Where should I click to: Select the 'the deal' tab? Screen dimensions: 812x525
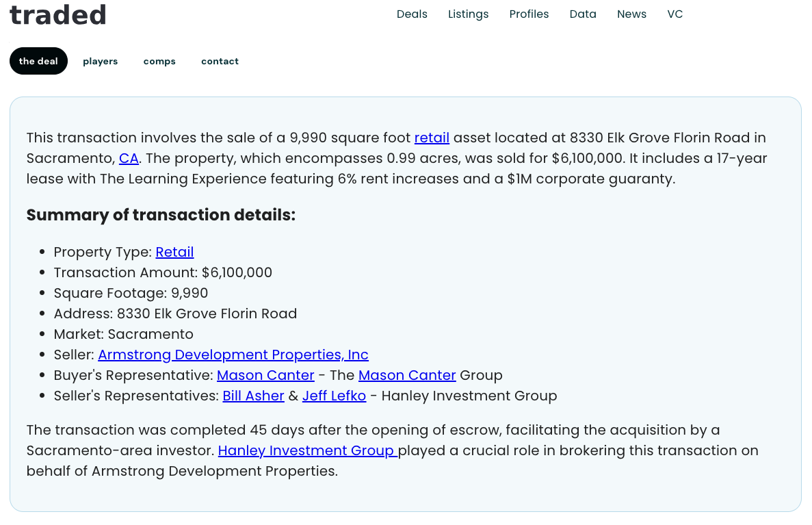pyautogui.click(x=38, y=61)
